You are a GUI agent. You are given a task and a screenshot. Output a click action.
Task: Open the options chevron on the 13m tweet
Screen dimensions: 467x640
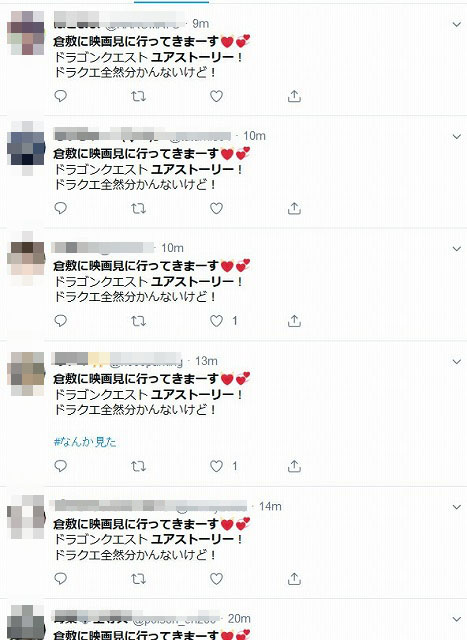tap(456, 362)
